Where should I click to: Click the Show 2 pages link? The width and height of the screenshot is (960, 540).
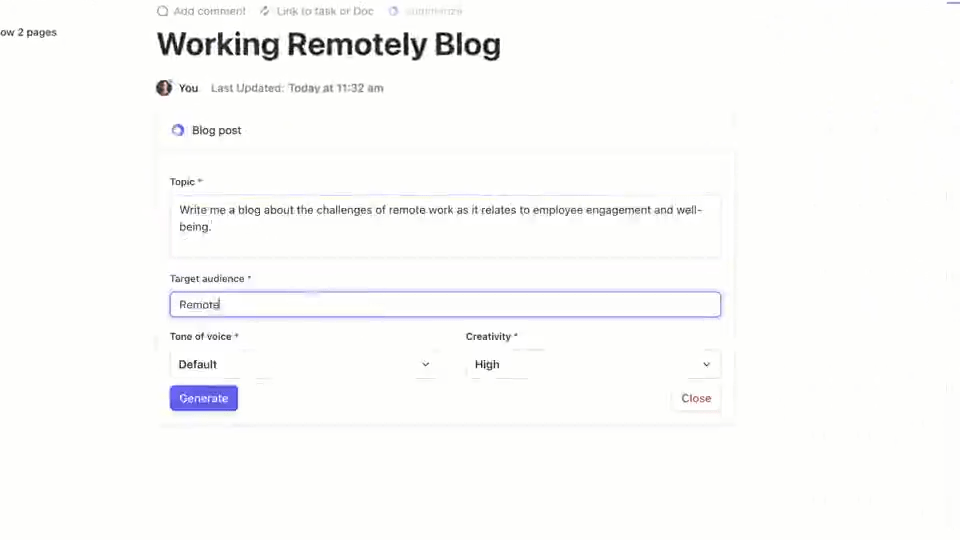[28, 32]
